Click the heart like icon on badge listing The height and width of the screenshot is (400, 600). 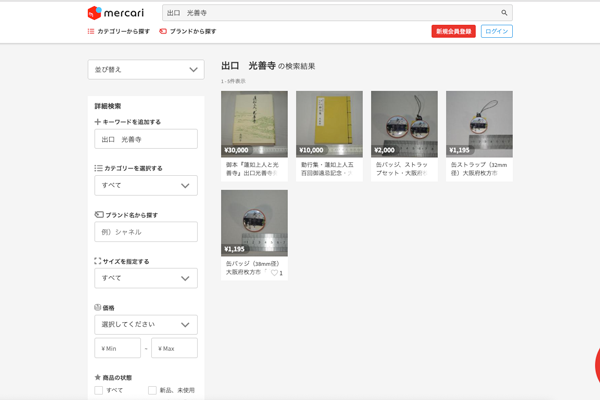(x=275, y=272)
